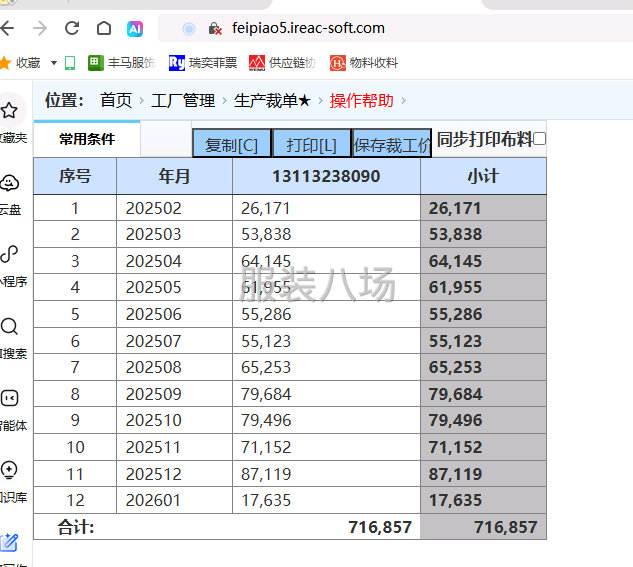Select 生产裁单★ in the breadcrumb

(x=272, y=100)
